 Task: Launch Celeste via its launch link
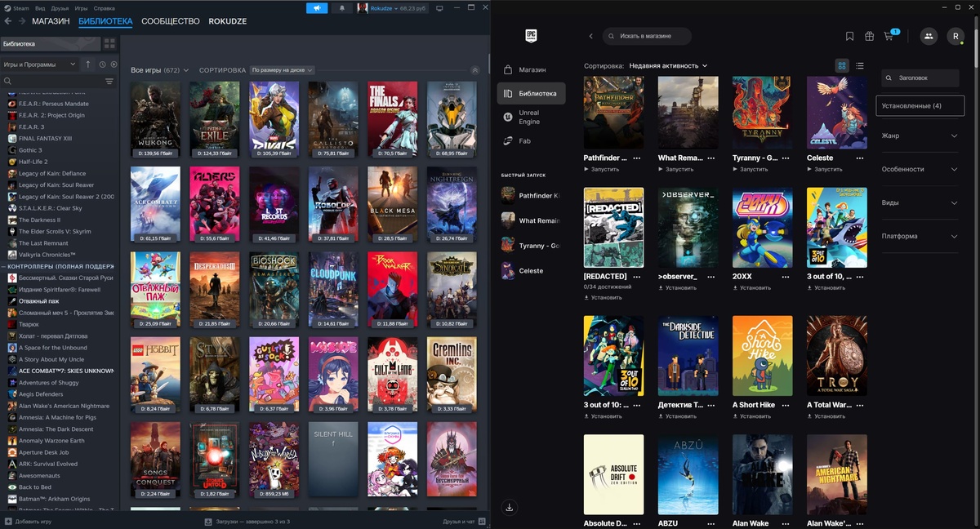(825, 169)
